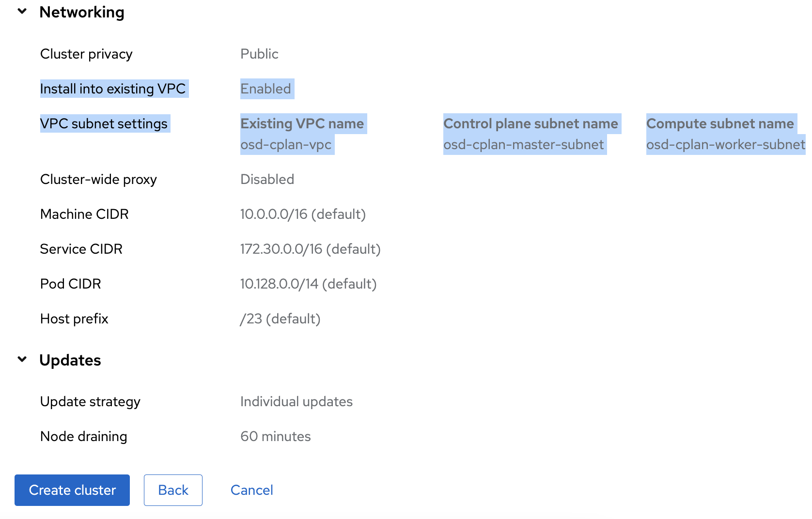Click the Individual updates strategy value
The height and width of the screenshot is (519, 812).
(296, 402)
